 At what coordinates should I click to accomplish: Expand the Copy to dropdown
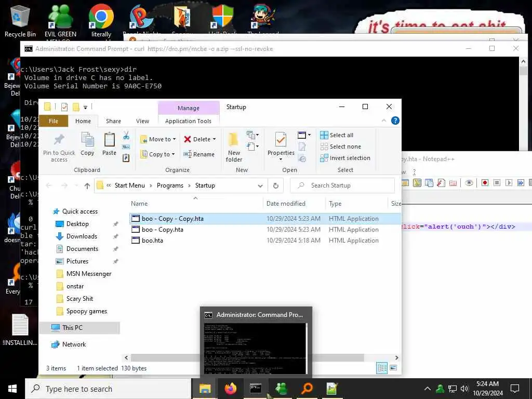point(173,154)
